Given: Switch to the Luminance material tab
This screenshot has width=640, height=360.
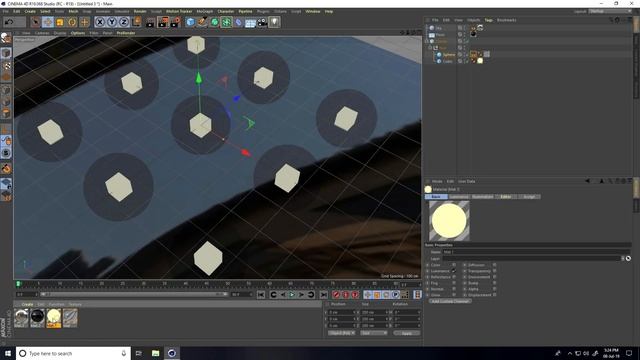Looking at the screenshot, I should coord(459,197).
